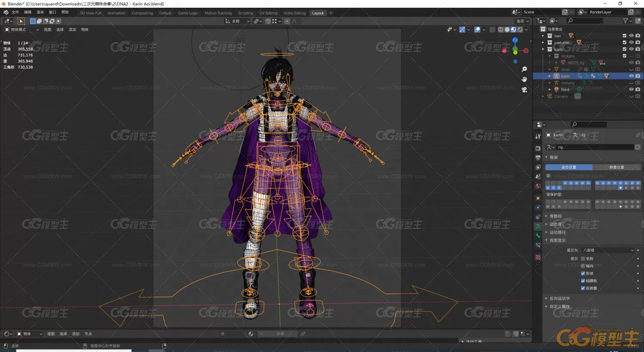Click the pin icon in properties header
Screen dimensions: 644x352
click(638, 135)
